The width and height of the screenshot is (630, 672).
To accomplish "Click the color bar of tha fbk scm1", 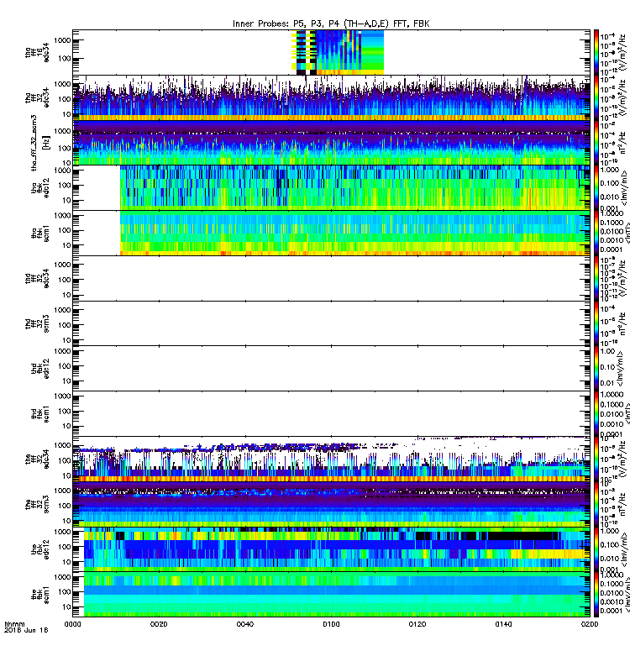I will coord(596,234).
